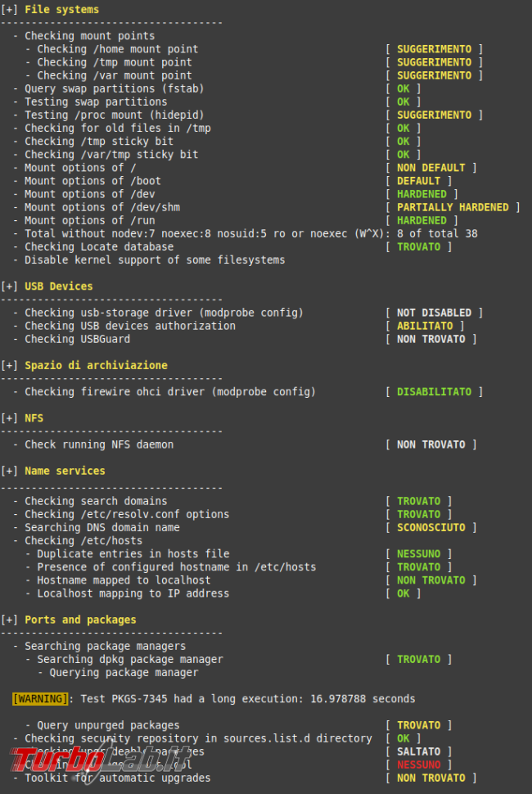Click the 'Checking mount points' line
532x794 pixels.
click(89, 36)
